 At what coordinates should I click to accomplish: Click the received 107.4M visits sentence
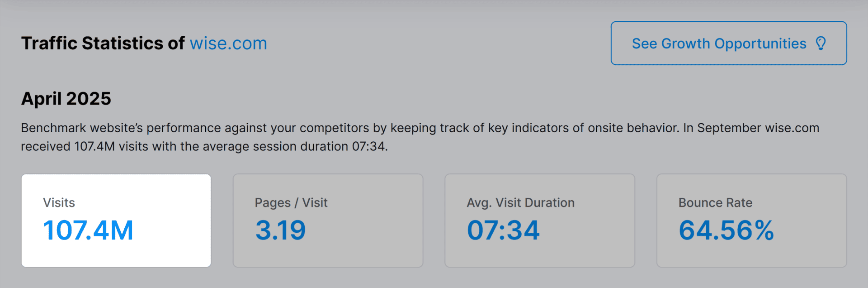[x=204, y=146]
